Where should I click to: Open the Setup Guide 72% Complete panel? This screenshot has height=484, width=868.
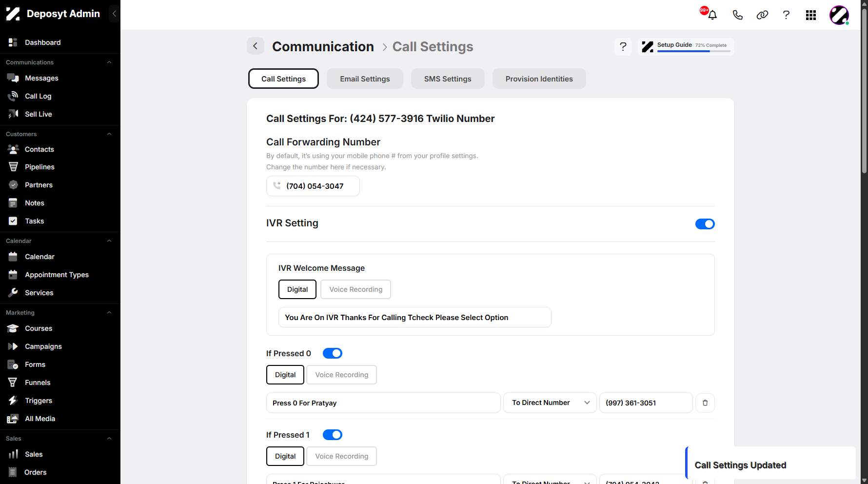click(x=686, y=46)
